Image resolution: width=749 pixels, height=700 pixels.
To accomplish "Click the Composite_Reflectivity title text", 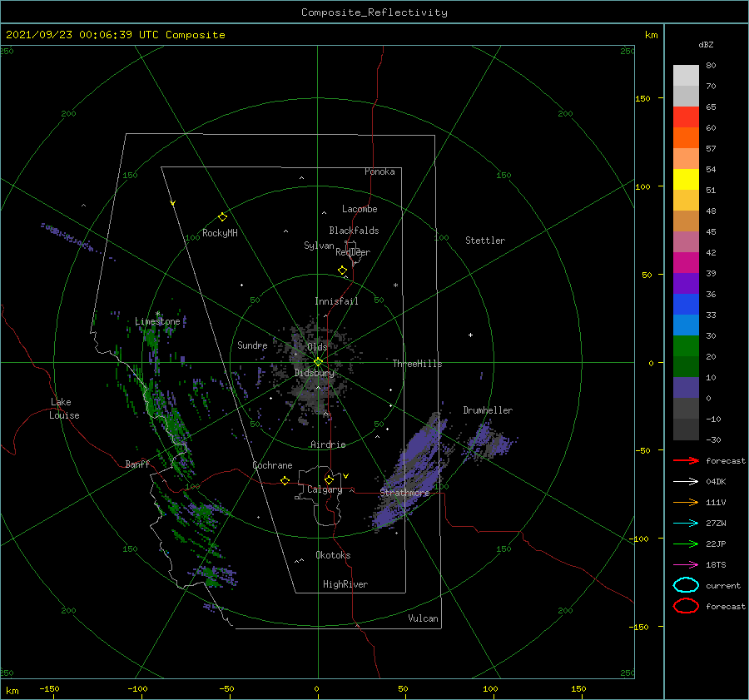I will pos(374,12).
